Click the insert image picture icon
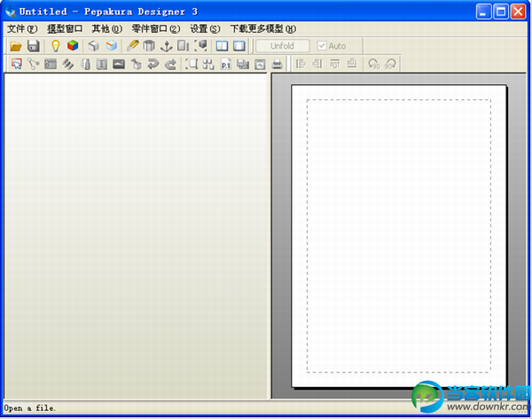Viewport: 532px width, 419px height. (x=119, y=64)
